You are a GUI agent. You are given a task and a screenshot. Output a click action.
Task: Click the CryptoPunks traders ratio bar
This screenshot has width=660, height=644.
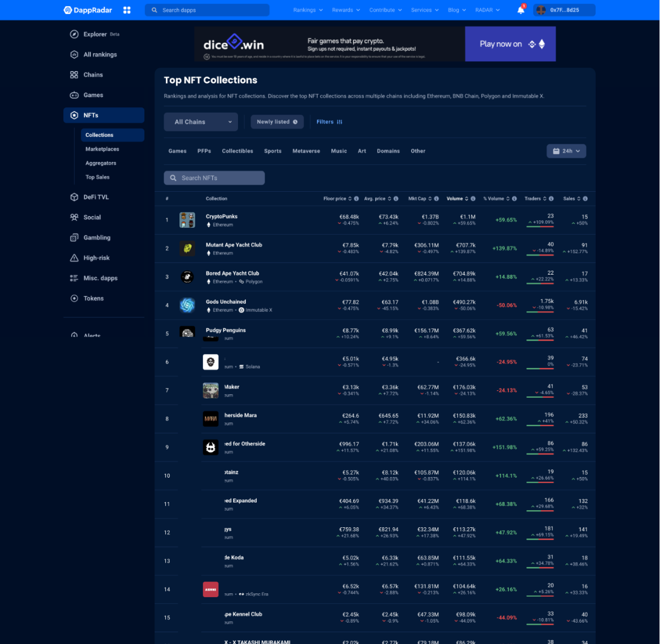coord(540,227)
